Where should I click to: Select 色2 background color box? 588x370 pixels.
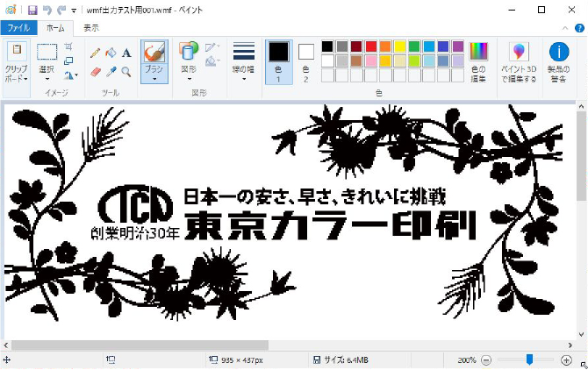(306, 62)
